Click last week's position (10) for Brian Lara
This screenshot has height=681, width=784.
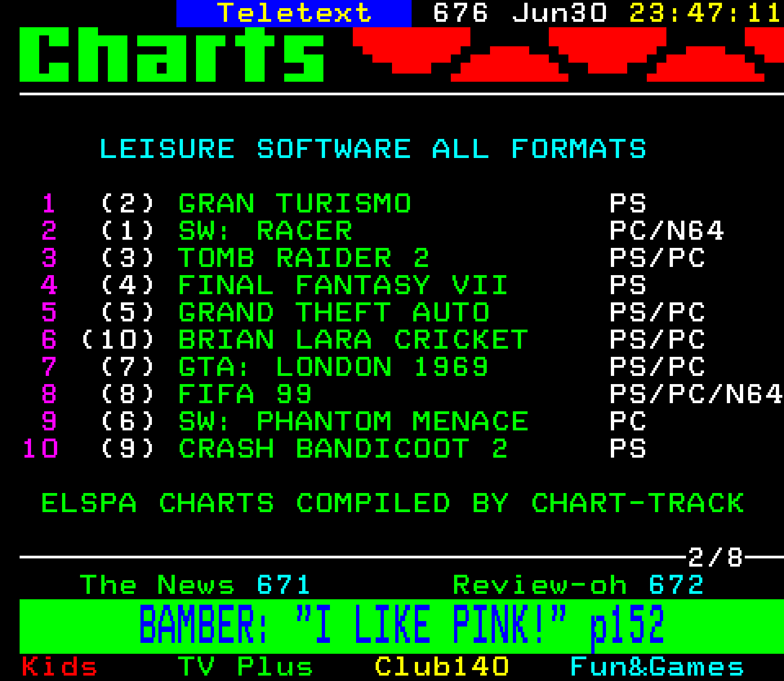118,340
